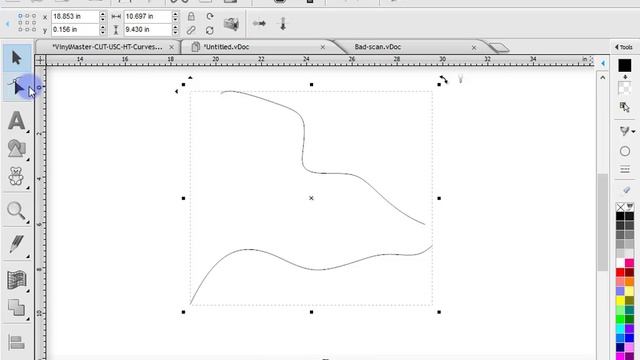Collapse the Tools panel header
The image size is (640, 360).
tap(624, 47)
